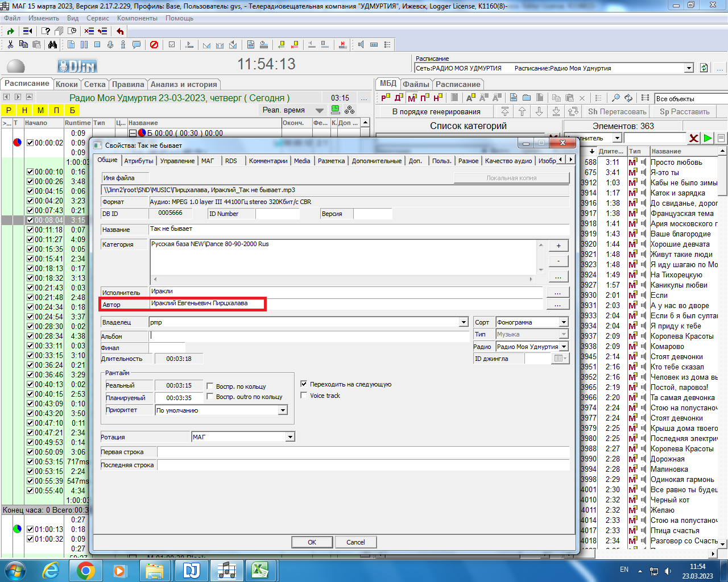Image resolution: width=728 pixels, height=582 pixels.
Task: Click Cancel in the properties dialog
Action: click(355, 542)
